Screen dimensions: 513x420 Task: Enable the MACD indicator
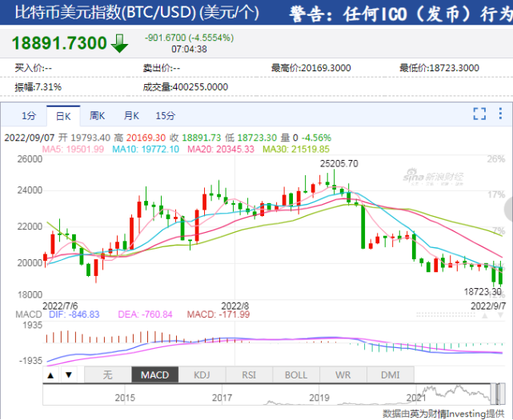point(154,374)
